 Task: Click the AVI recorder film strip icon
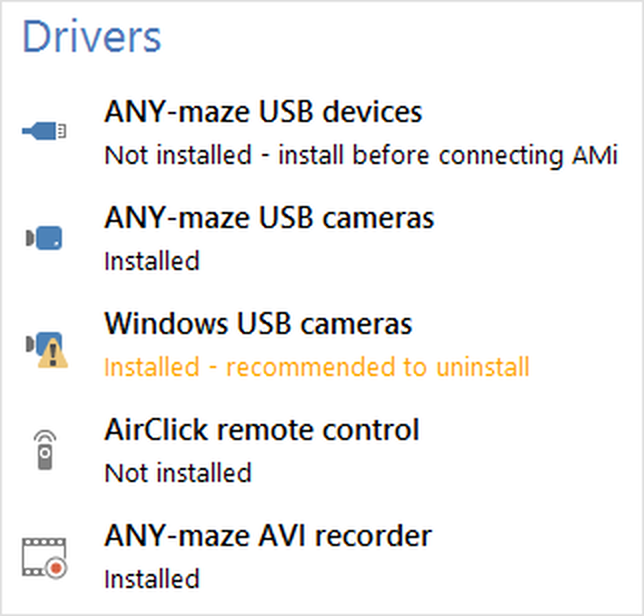[45, 557]
